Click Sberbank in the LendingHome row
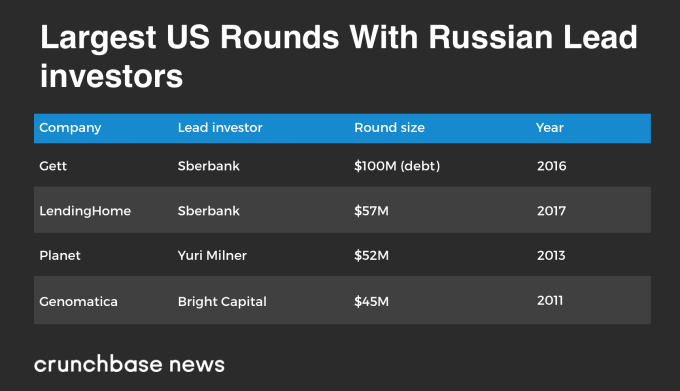680x391 pixels. (208, 211)
